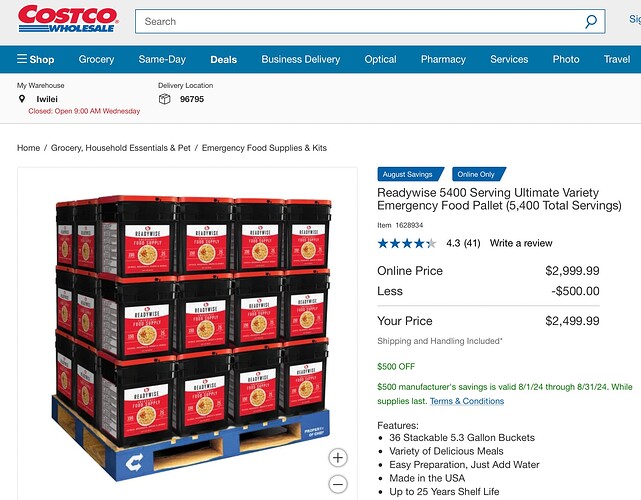Image resolution: width=641 pixels, height=500 pixels.
Task: Go to Business Delivery
Action: [x=301, y=59]
